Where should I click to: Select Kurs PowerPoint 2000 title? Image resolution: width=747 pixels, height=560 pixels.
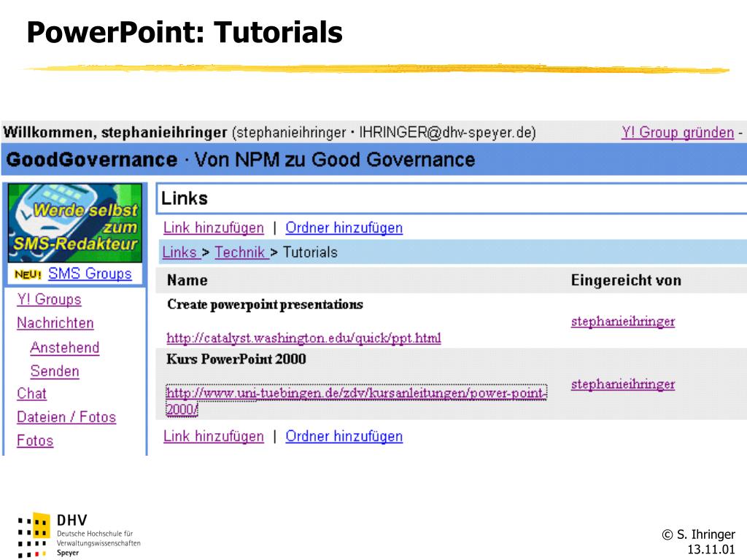[x=236, y=359]
